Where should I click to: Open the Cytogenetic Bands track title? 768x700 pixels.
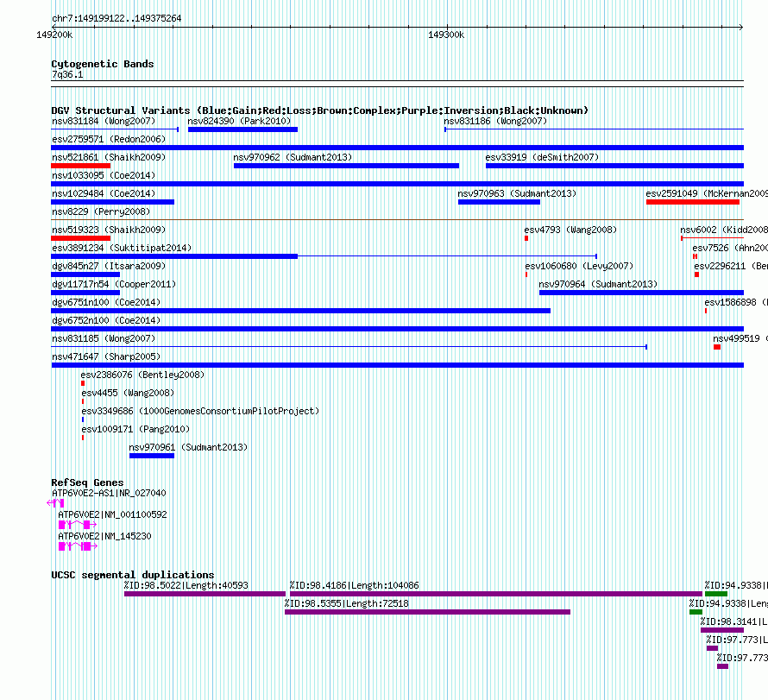tap(103, 64)
